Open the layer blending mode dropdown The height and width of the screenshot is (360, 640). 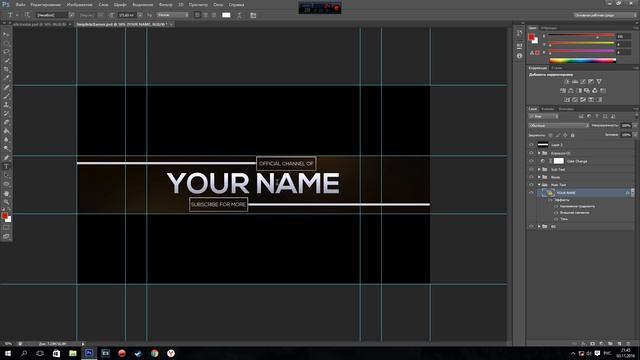click(559, 125)
